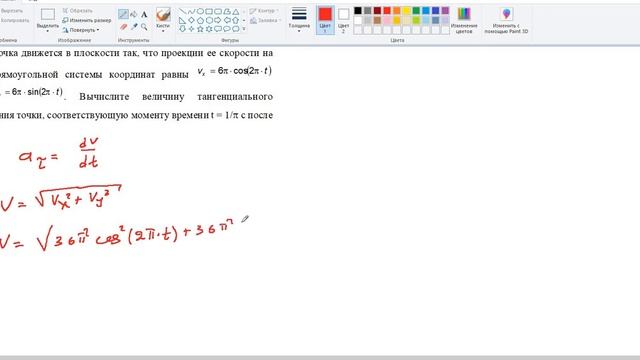Pick the left arrow shape

(x=227, y=20)
